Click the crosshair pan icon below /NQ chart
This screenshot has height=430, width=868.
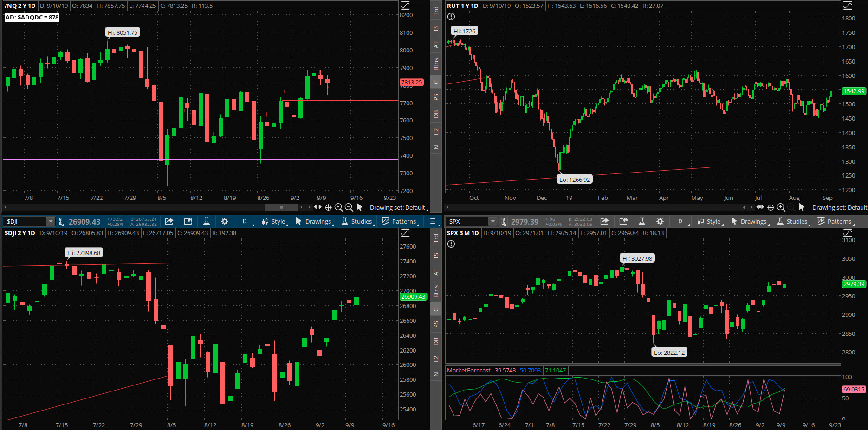[x=328, y=207]
